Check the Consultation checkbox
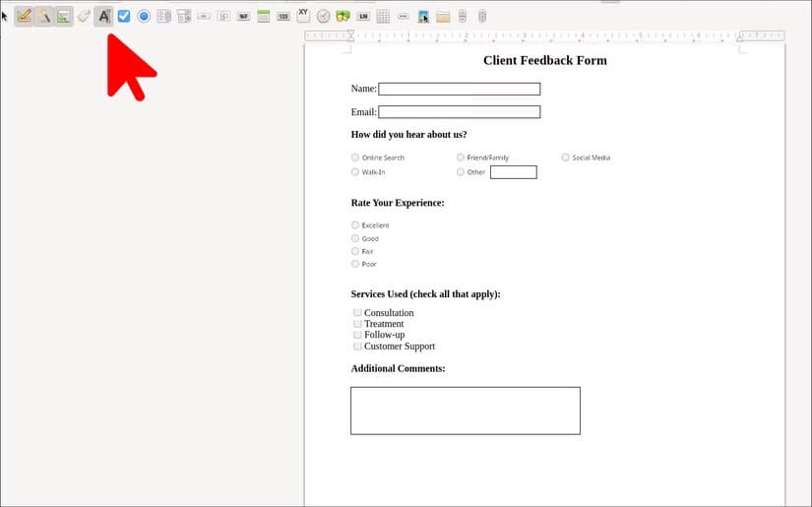This screenshot has width=812, height=507. click(x=357, y=312)
